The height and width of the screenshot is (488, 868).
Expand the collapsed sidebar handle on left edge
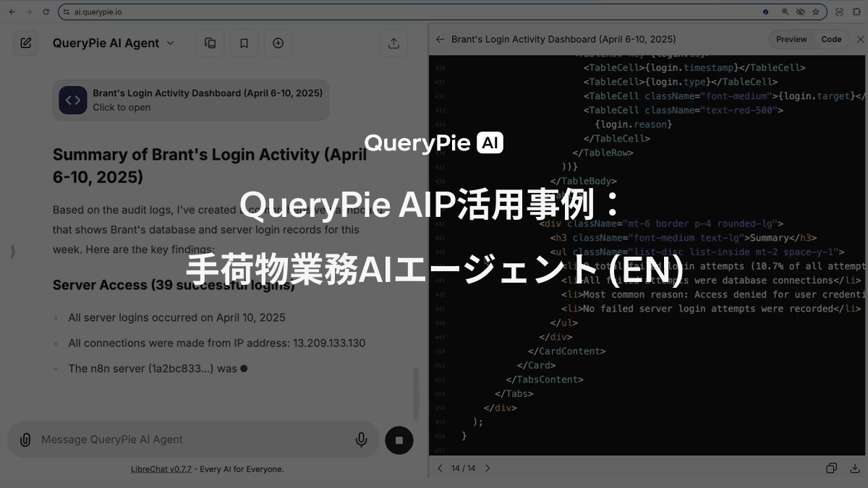(x=12, y=252)
